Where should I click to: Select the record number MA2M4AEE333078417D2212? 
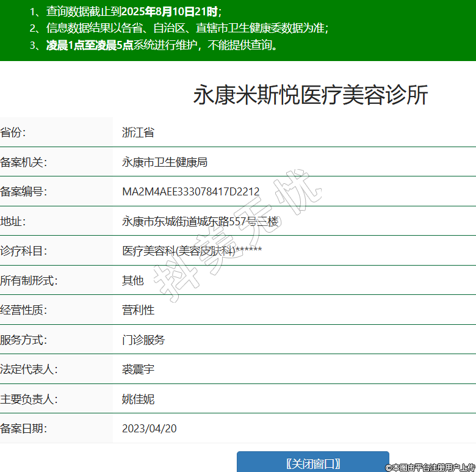click(190, 192)
